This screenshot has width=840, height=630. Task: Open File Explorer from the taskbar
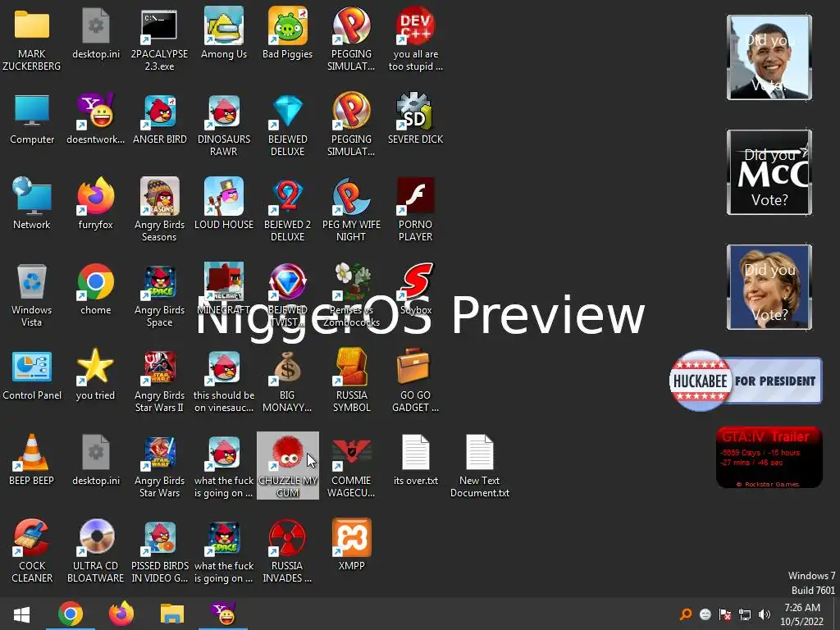(172, 614)
